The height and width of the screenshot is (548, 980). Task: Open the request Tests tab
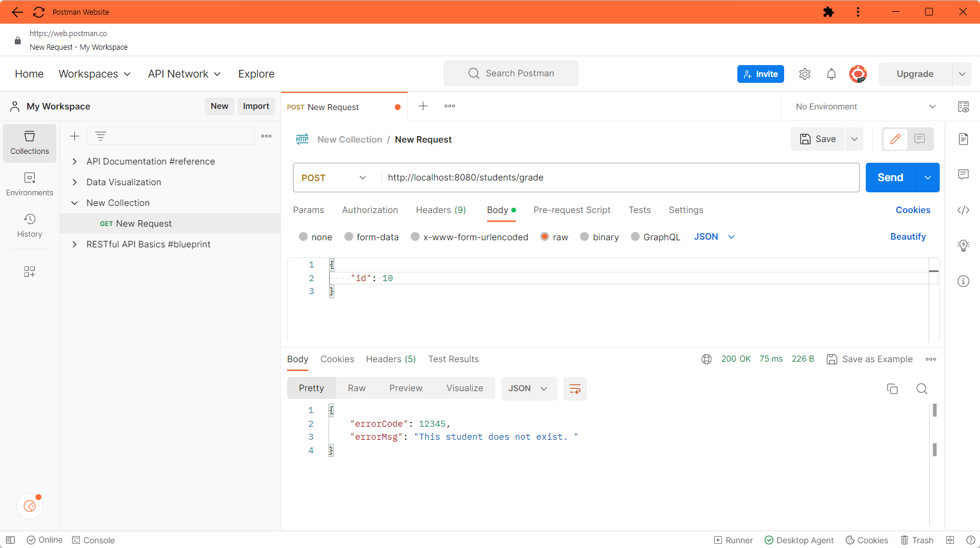point(640,210)
